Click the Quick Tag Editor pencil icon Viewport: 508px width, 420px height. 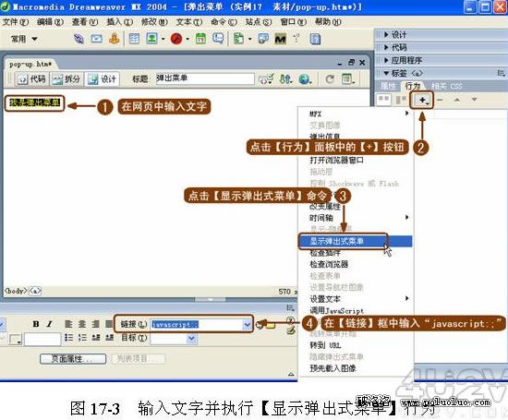pyautogui.click(x=291, y=330)
